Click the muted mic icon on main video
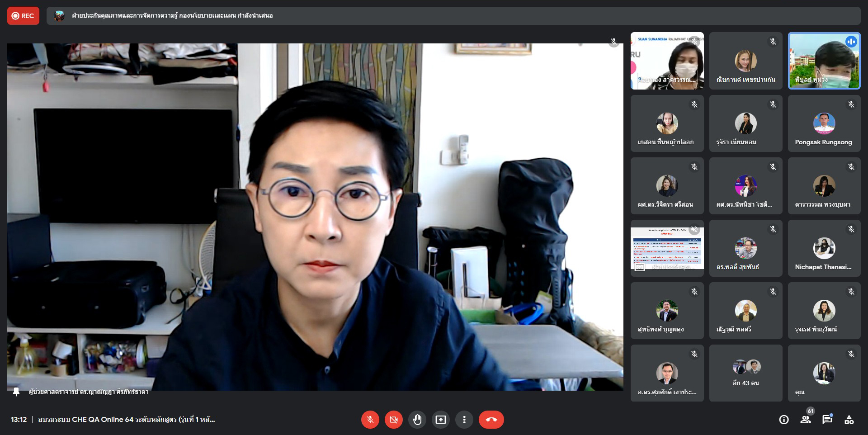The image size is (868, 435). pos(613,42)
